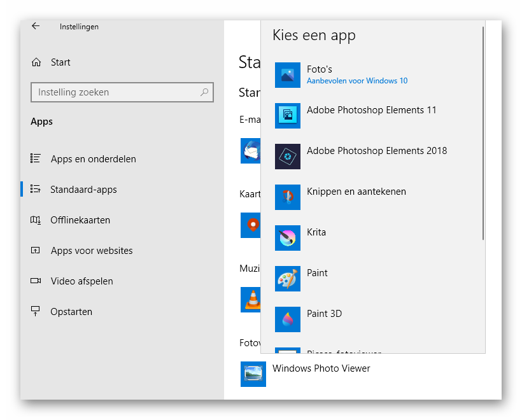522x420 pixels.
Task: Click the Windows Photo Viewer icon
Action: point(253,374)
